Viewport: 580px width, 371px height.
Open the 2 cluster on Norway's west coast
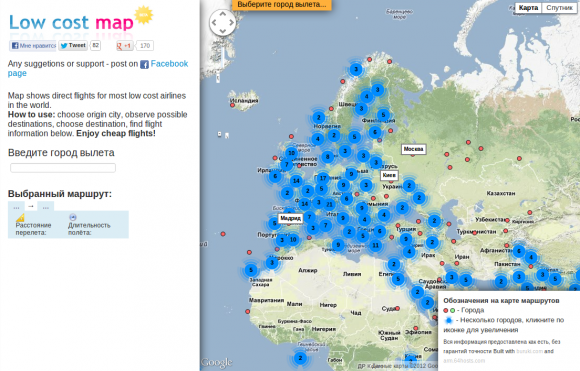click(x=318, y=118)
